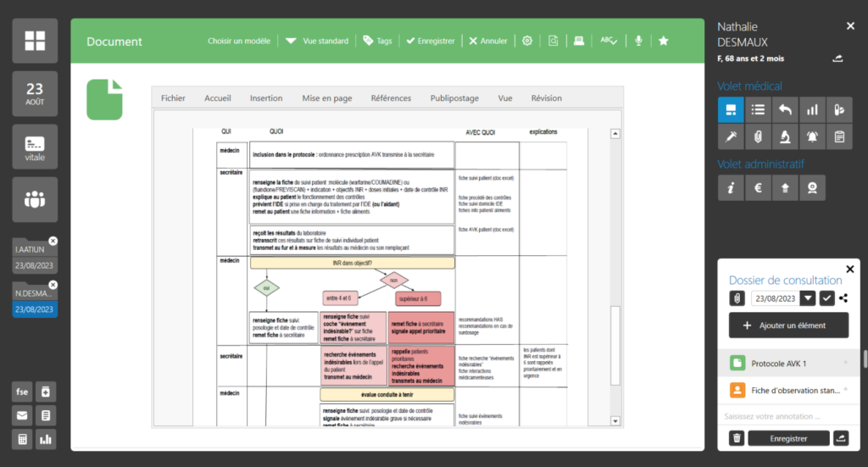The image size is (868, 467).
Task: Toggle ABC spell check in toolbar
Action: point(609,41)
